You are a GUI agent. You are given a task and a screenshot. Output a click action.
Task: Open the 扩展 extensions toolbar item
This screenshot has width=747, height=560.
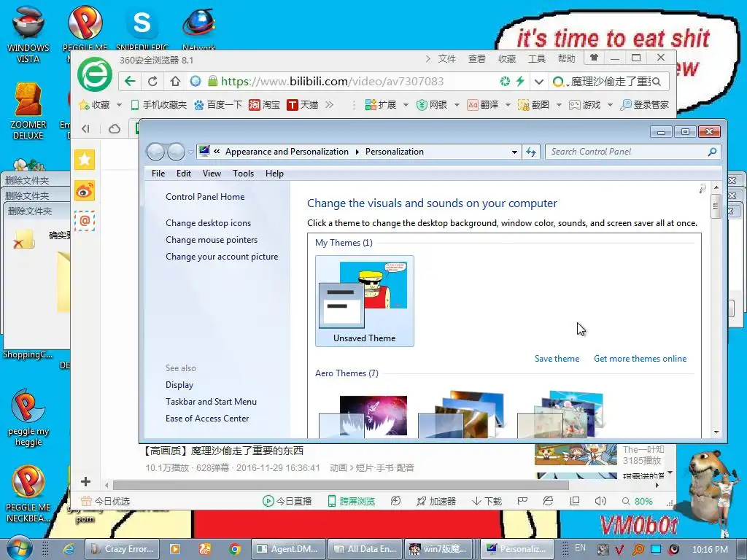(381, 105)
